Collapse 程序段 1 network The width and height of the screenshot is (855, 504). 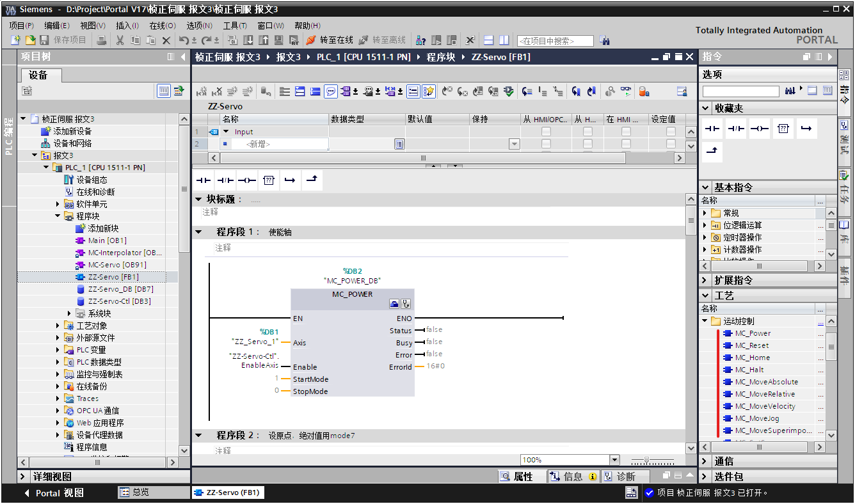[x=198, y=232]
